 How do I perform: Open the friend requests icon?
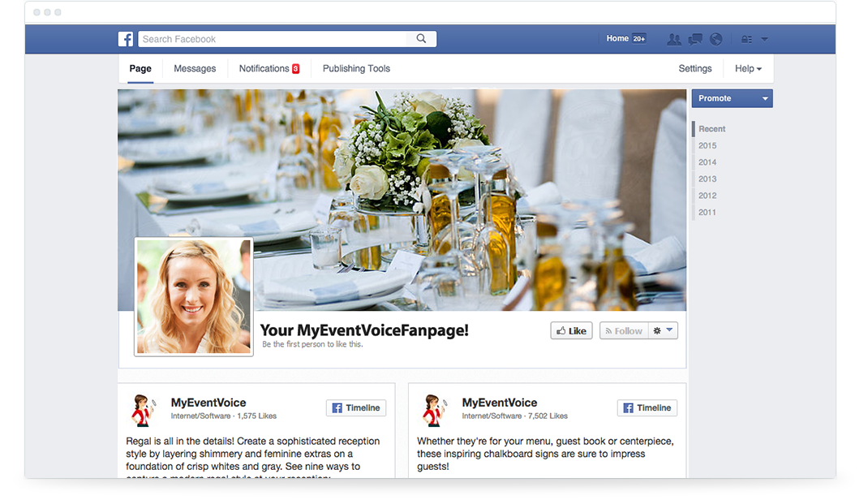pyautogui.click(x=673, y=39)
